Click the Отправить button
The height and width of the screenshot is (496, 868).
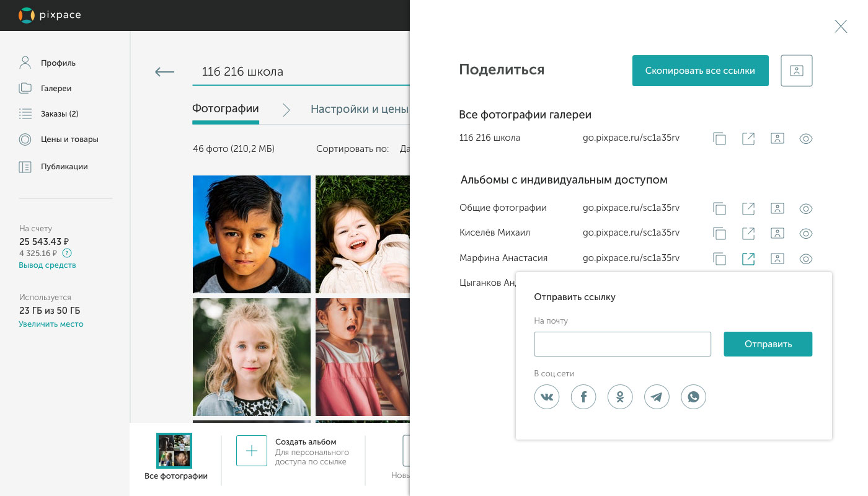tap(768, 344)
